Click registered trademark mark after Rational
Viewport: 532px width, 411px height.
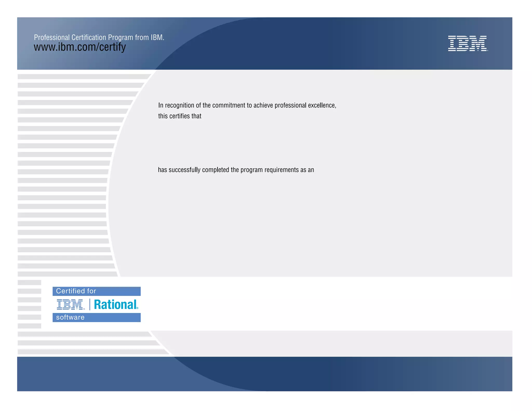pyautogui.click(x=137, y=308)
